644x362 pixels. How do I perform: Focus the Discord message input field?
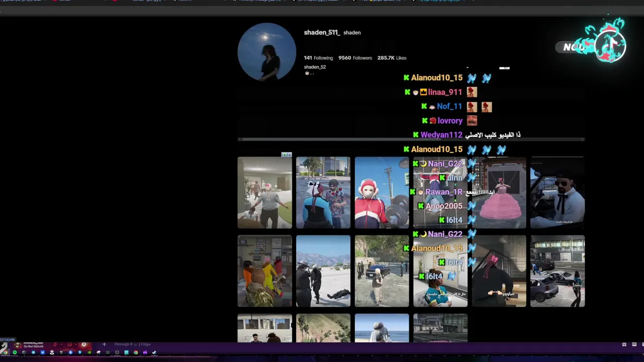pyautogui.click(x=132, y=344)
